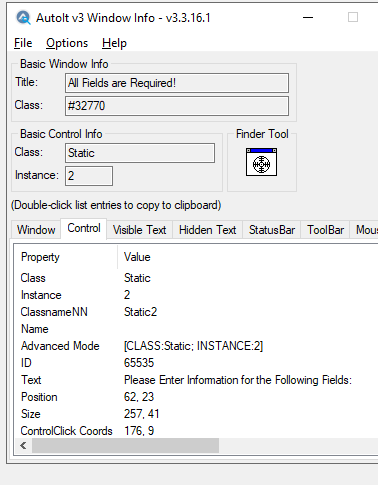This screenshot has width=378, height=485.
Task: Click the Instance field showing 2
Action: pos(89,176)
